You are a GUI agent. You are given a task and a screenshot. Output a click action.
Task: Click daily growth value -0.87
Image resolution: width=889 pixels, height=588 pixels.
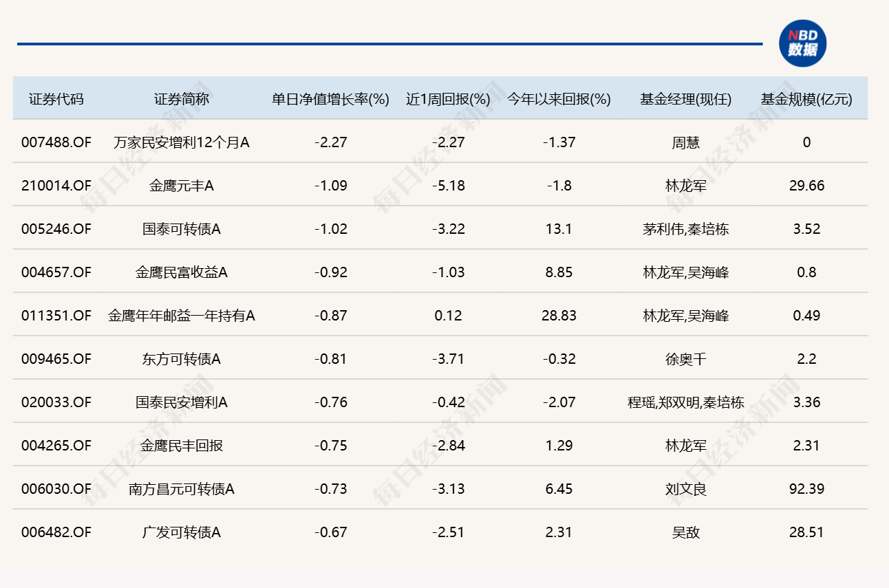point(331,316)
